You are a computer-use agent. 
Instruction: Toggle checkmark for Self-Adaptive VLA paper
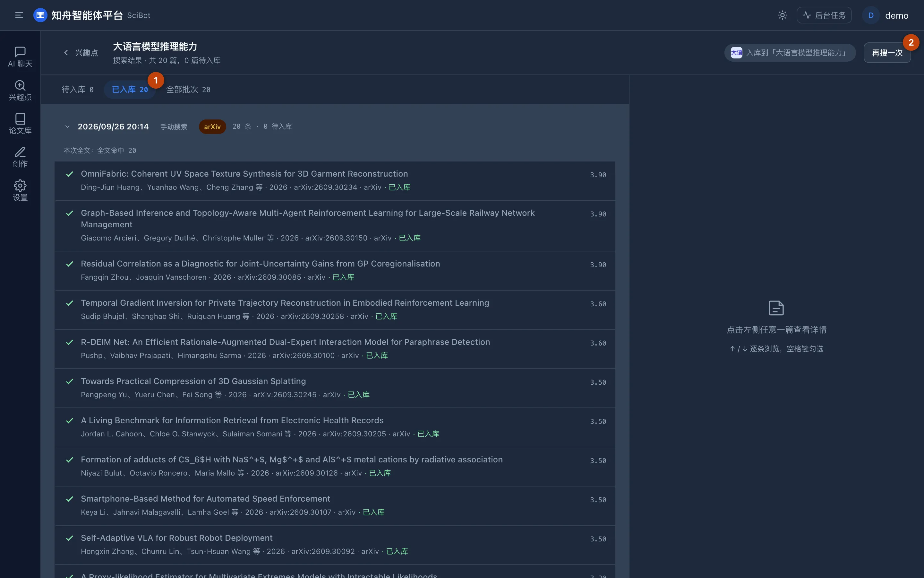70,538
